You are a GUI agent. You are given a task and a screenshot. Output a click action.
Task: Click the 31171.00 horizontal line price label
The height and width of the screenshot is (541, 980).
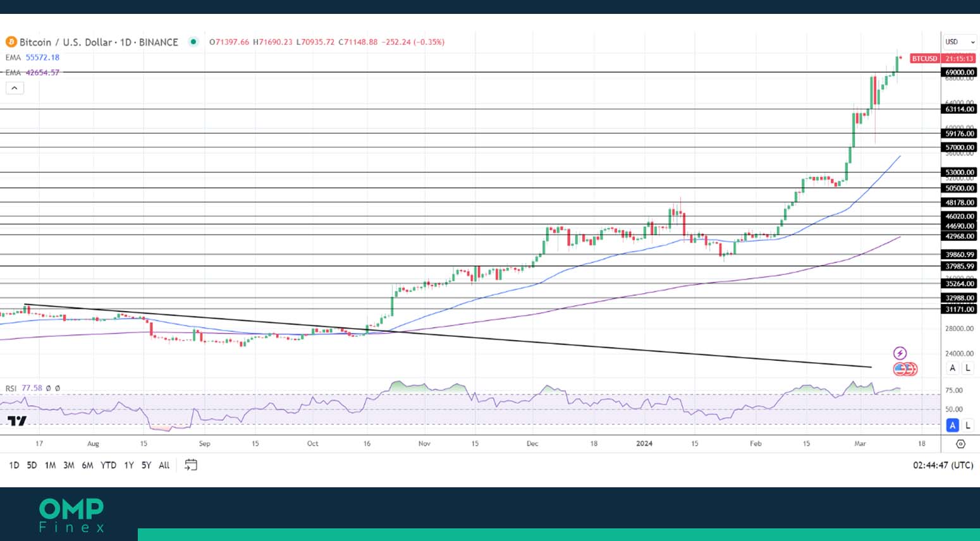tap(959, 309)
